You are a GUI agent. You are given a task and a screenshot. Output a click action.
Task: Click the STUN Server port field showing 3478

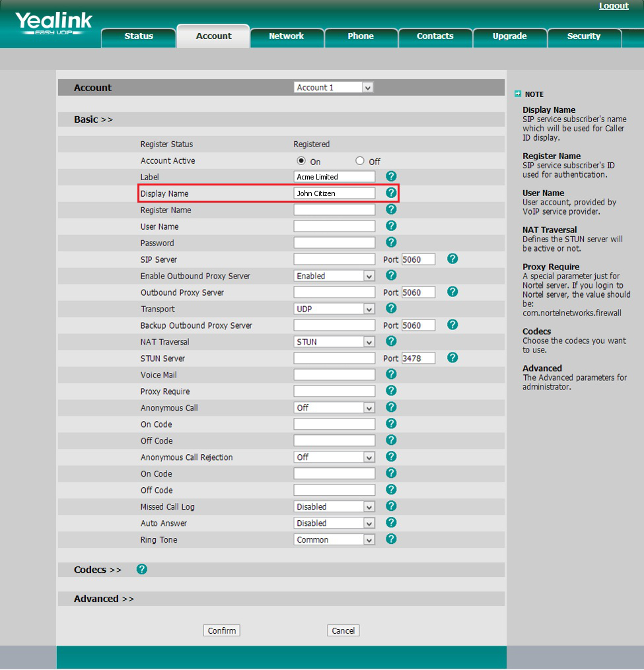click(x=418, y=358)
